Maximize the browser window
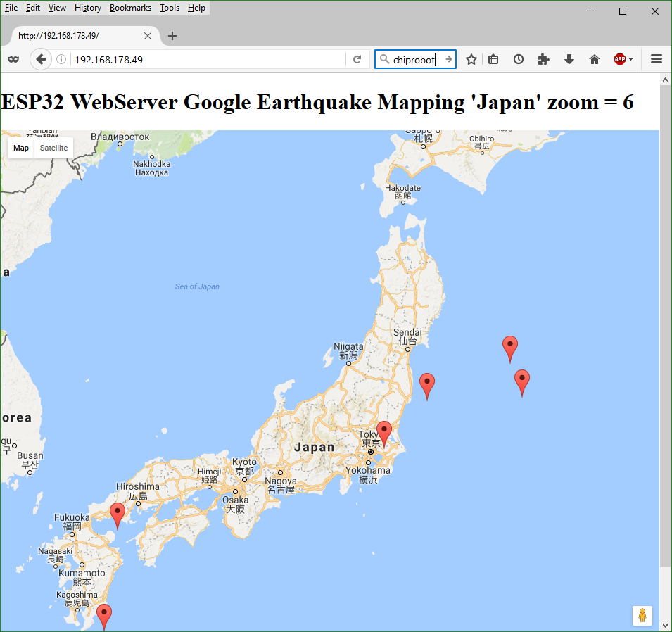 click(x=623, y=11)
